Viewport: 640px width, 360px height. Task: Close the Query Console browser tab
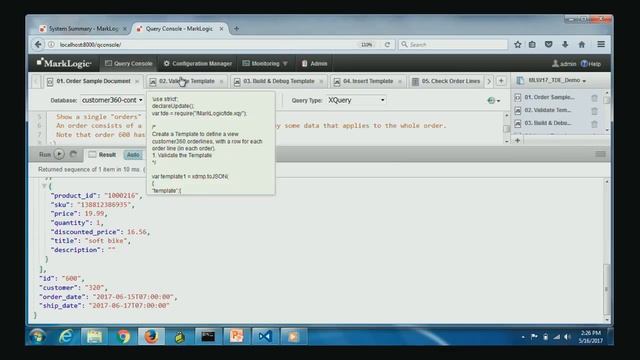pos(222,29)
